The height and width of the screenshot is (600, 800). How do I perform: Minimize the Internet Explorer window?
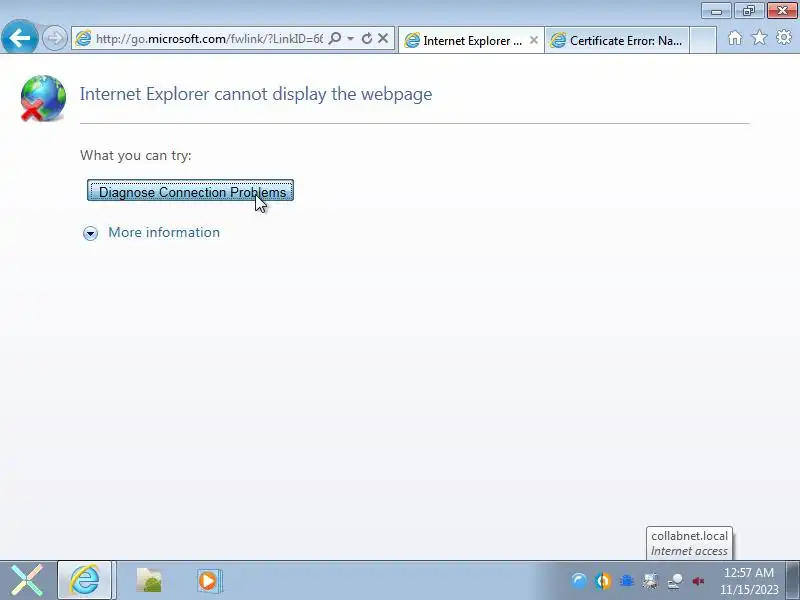point(716,11)
